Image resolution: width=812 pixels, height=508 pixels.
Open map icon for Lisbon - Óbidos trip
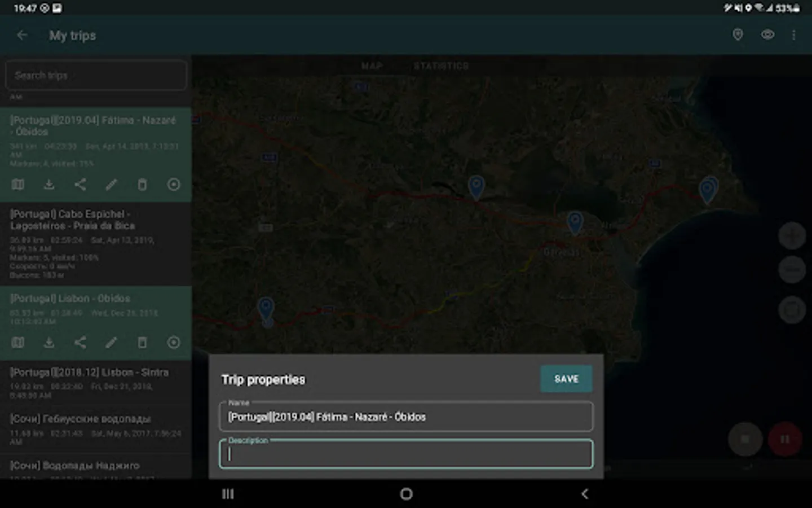pos(18,343)
